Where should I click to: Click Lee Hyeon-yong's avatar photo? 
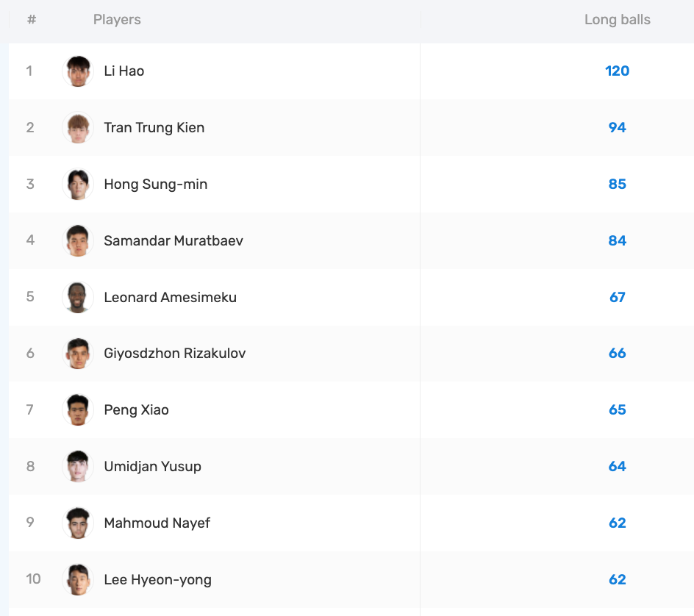[77, 580]
